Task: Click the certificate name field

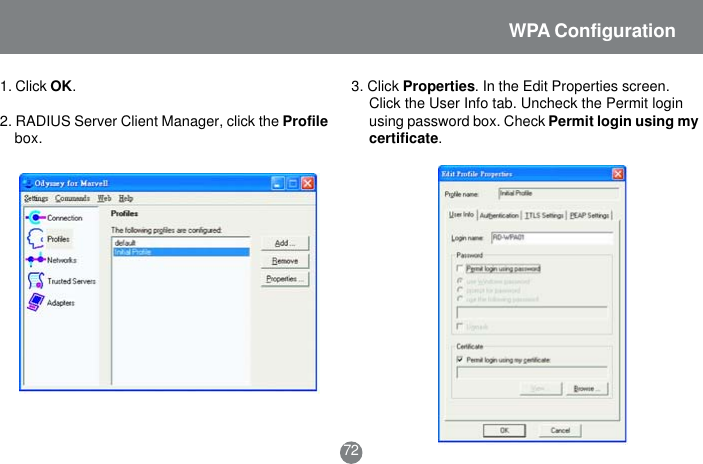Action: tap(532, 372)
